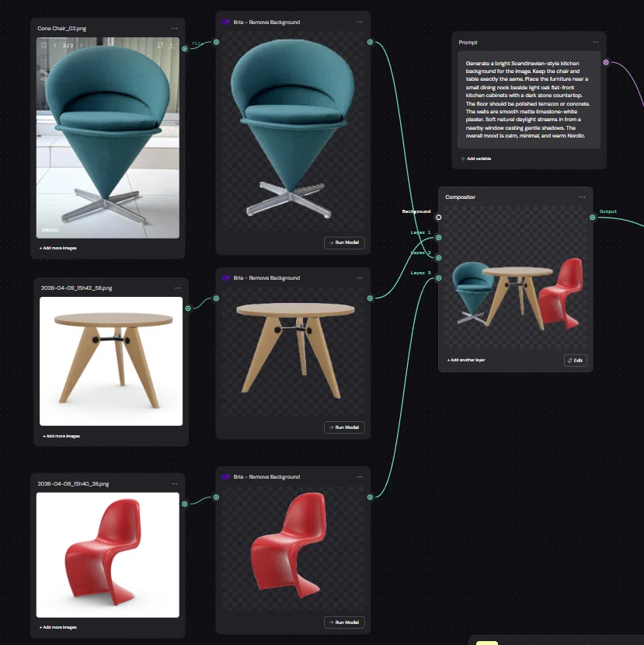Add another layer to the Compositor

click(466, 360)
